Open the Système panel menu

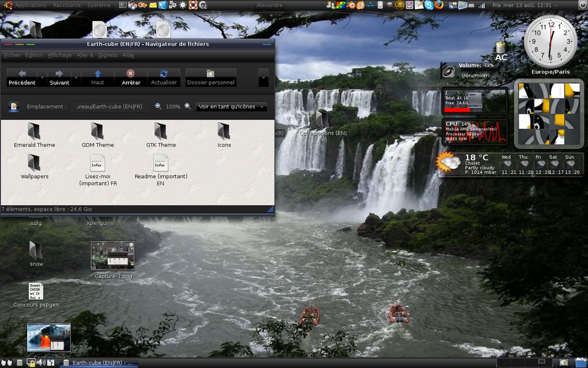(x=99, y=5)
